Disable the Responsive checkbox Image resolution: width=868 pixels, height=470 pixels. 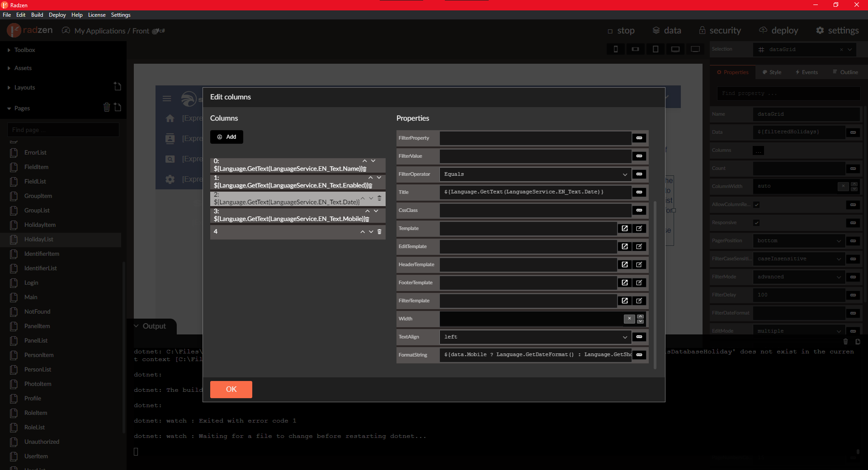pyautogui.click(x=756, y=222)
